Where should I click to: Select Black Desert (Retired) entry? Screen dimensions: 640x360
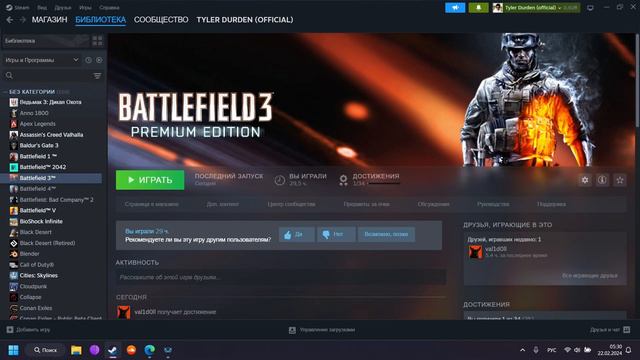[47, 243]
